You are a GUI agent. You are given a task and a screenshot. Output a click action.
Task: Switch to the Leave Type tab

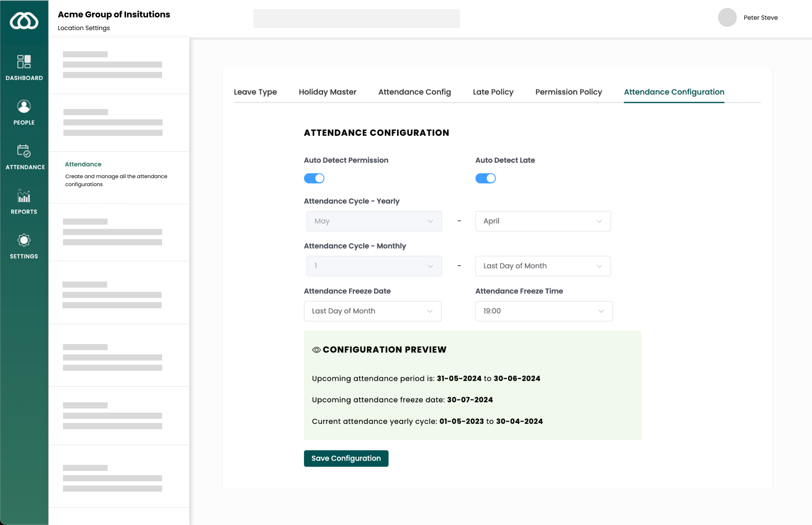click(x=255, y=92)
